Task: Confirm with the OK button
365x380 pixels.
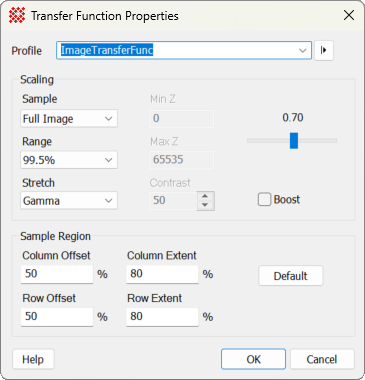Action: pos(253,359)
